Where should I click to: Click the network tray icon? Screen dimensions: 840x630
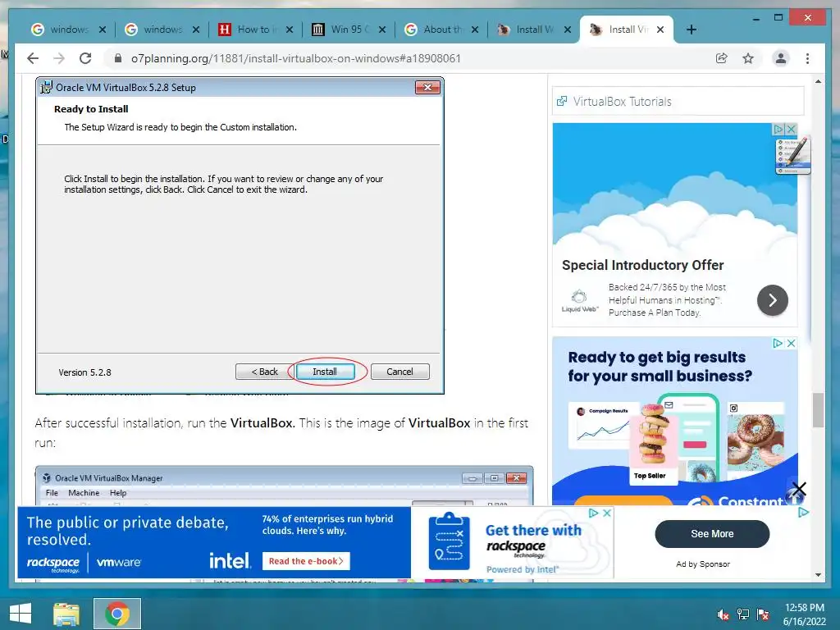(x=743, y=614)
